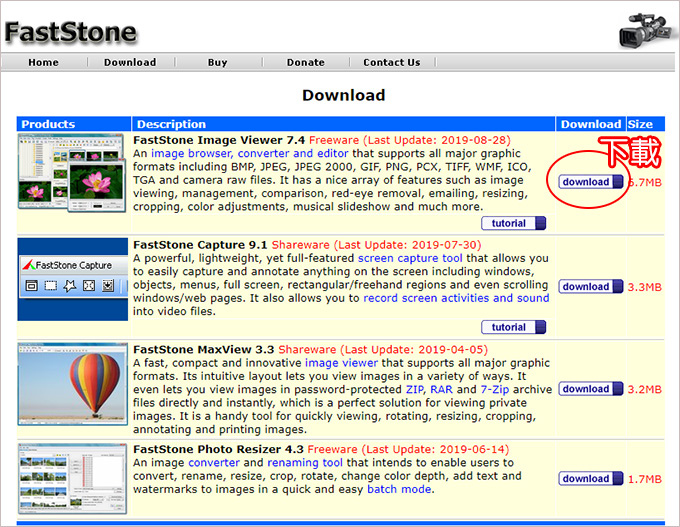Follow 'record screen activities and sound' link
Image resolution: width=680 pixels, height=527 pixels.
456,298
